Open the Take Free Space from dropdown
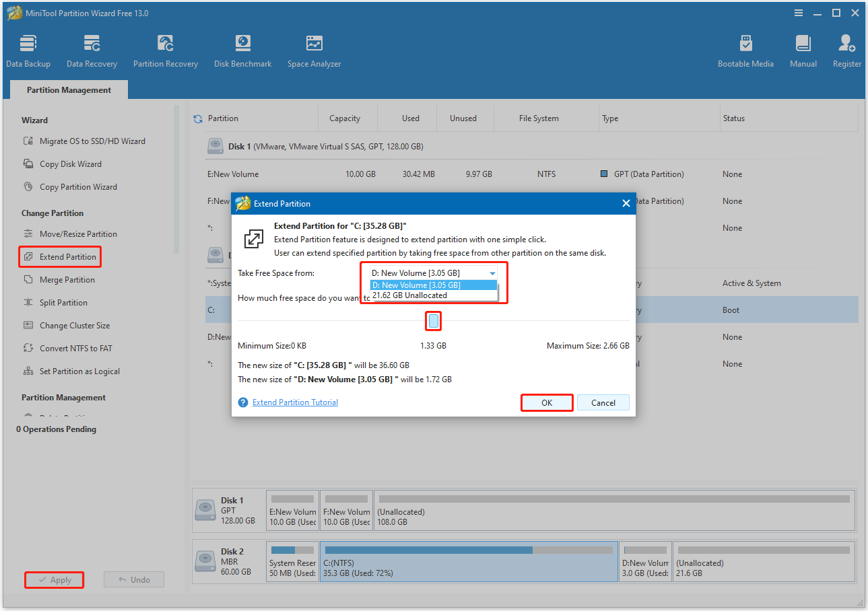This screenshot has width=868, height=611. click(492, 273)
